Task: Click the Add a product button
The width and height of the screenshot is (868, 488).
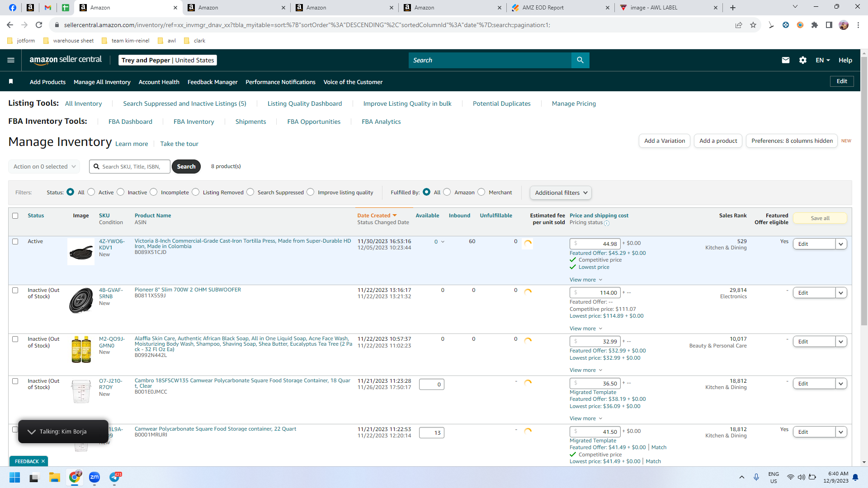Action: (x=718, y=141)
